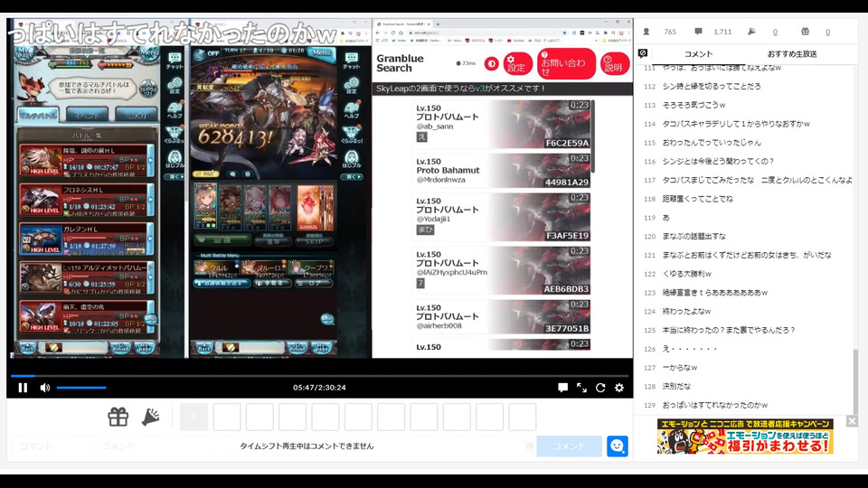The width and height of the screenshot is (868, 488).
Task: Copy raid ID F6C2E59A
Action: (567, 144)
